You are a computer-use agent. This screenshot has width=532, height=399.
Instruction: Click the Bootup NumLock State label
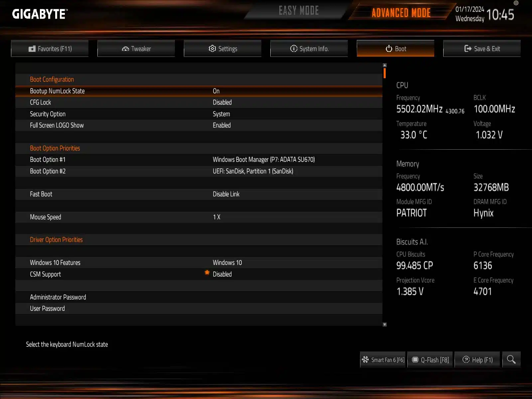pyautogui.click(x=57, y=91)
